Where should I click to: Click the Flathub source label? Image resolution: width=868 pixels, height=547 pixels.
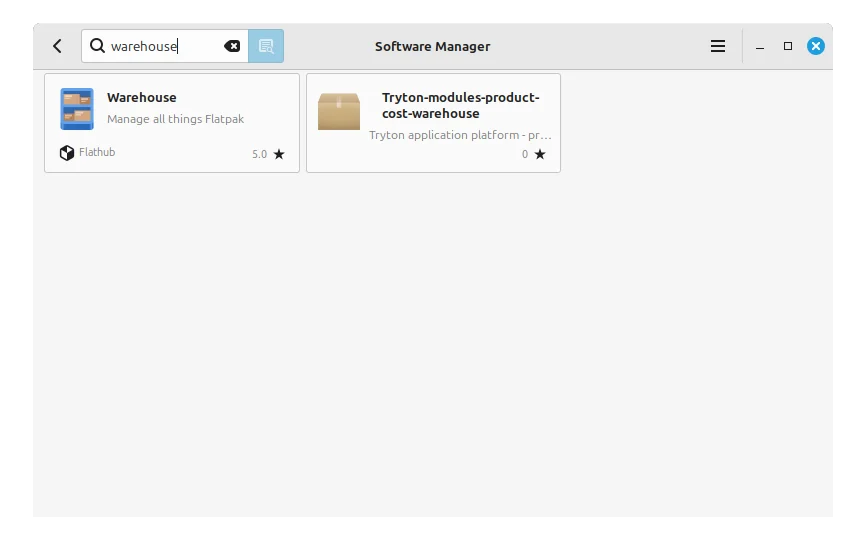pyautogui.click(x=97, y=152)
